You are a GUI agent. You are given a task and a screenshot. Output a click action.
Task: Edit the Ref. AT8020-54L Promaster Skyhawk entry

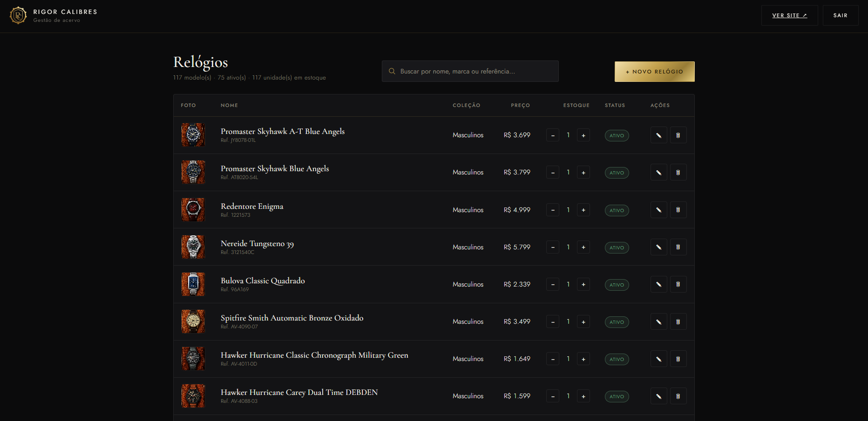point(658,173)
